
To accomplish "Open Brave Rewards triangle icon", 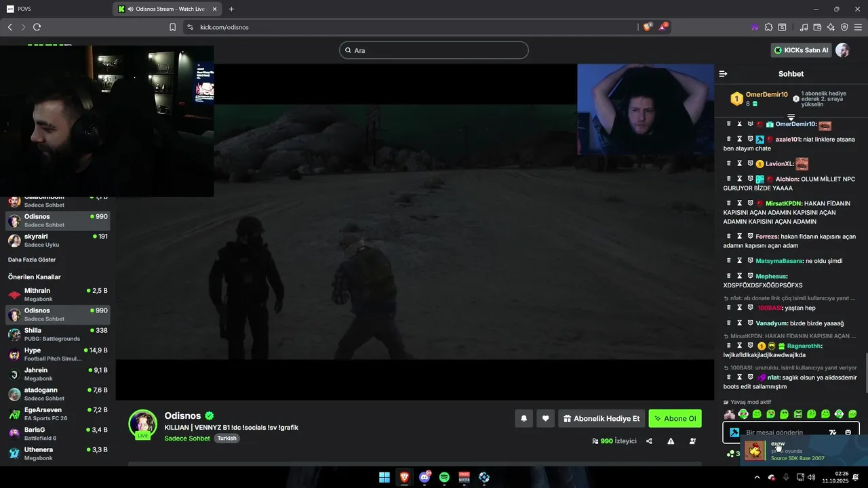I will click(x=663, y=27).
